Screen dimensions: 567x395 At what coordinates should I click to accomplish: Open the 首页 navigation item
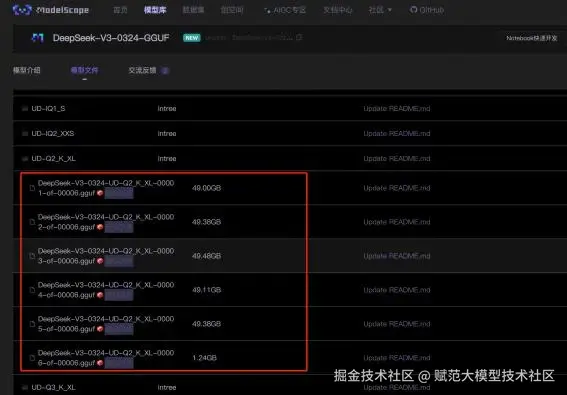[x=120, y=10]
